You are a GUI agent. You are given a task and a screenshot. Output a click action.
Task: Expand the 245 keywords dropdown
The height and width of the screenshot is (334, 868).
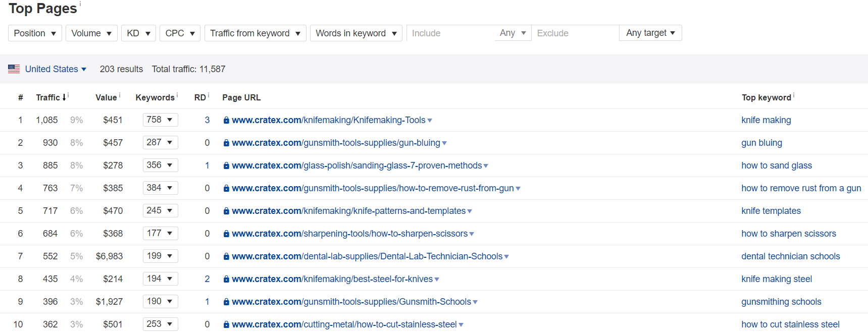[x=160, y=211]
